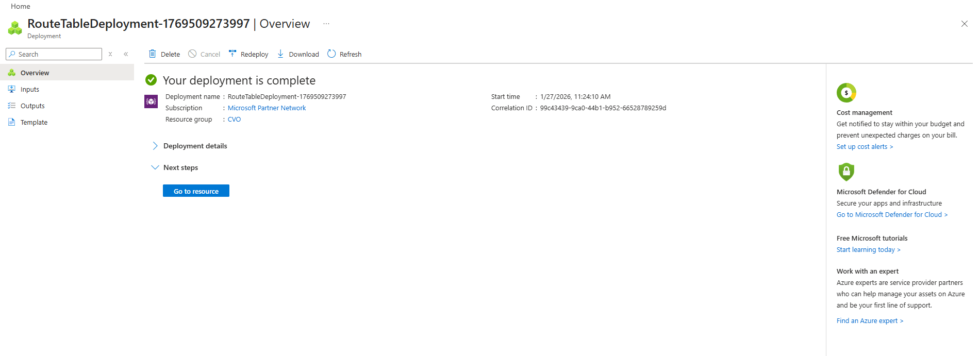The height and width of the screenshot is (356, 980).
Task: Click the Delete trash icon in toolbar
Action: (153, 54)
